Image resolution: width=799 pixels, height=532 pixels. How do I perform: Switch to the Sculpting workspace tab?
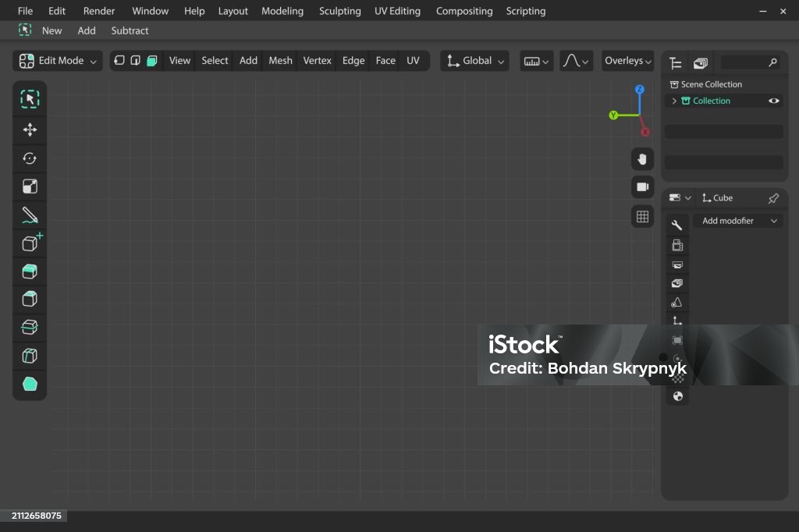coord(339,11)
